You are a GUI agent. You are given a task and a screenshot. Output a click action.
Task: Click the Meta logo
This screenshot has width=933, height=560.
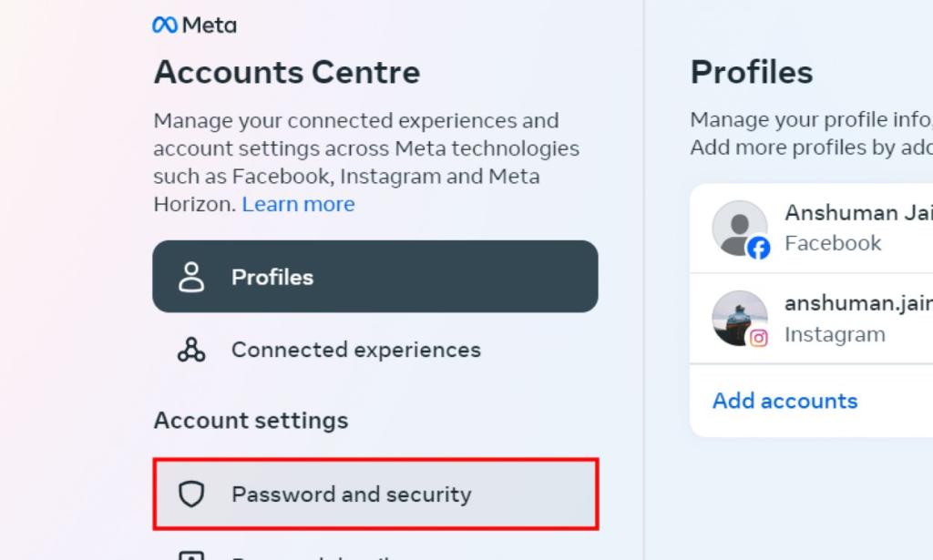tap(194, 25)
